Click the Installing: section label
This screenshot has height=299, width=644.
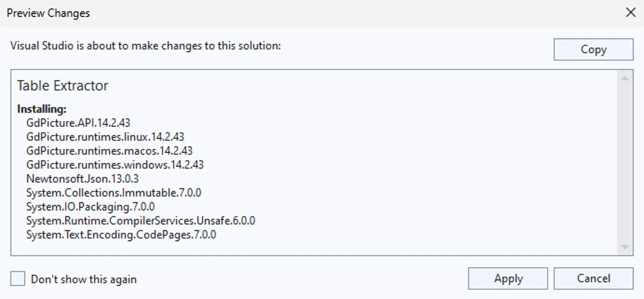[x=42, y=109]
